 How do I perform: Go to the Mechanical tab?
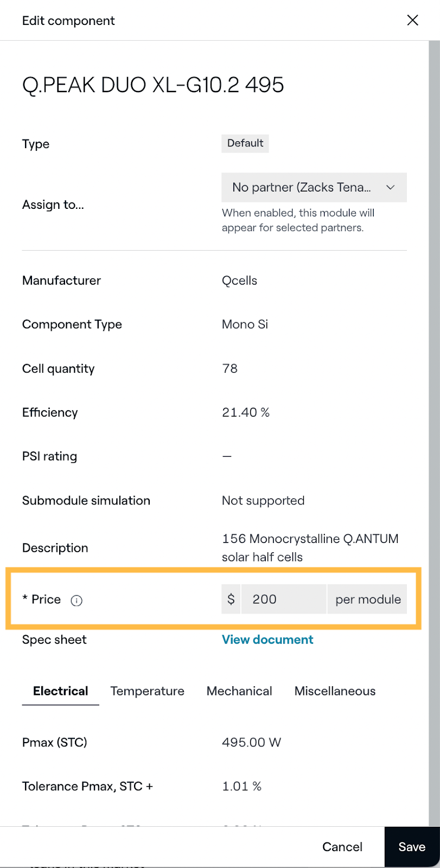(239, 691)
